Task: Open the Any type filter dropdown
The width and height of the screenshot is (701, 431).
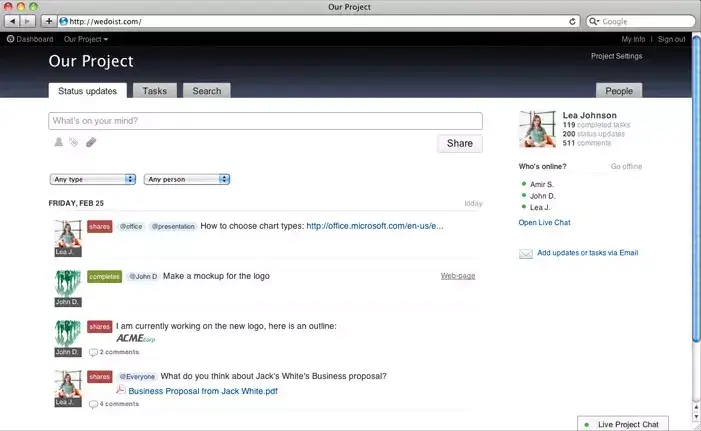Action: pyautogui.click(x=93, y=179)
